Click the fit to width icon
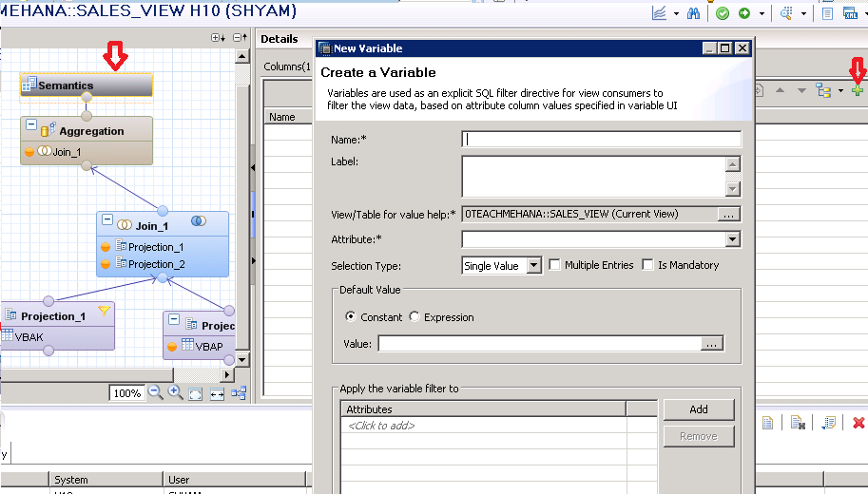Screen dimensions: 868x494 [x=217, y=394]
